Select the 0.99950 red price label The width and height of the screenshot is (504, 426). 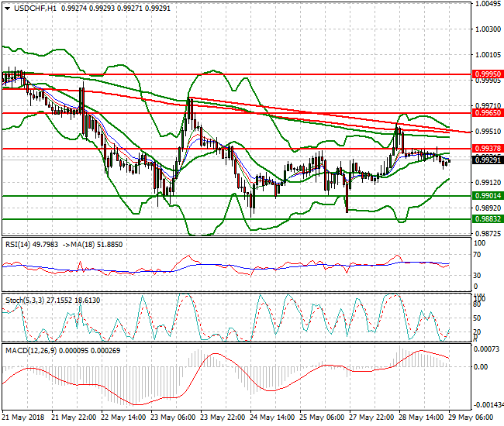pos(488,74)
